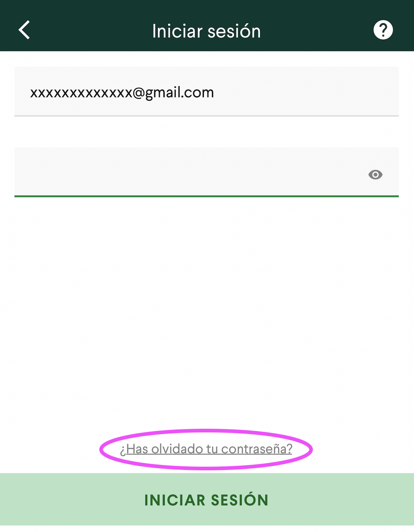The width and height of the screenshot is (414, 532).
Task: Open help via the question mark icon
Action: 383,30
